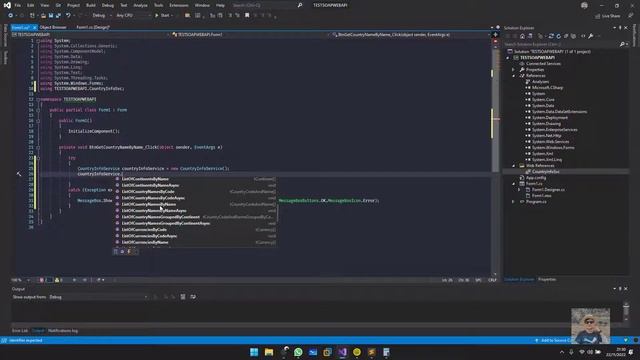Open the Debug configuration dropdown

point(102,16)
